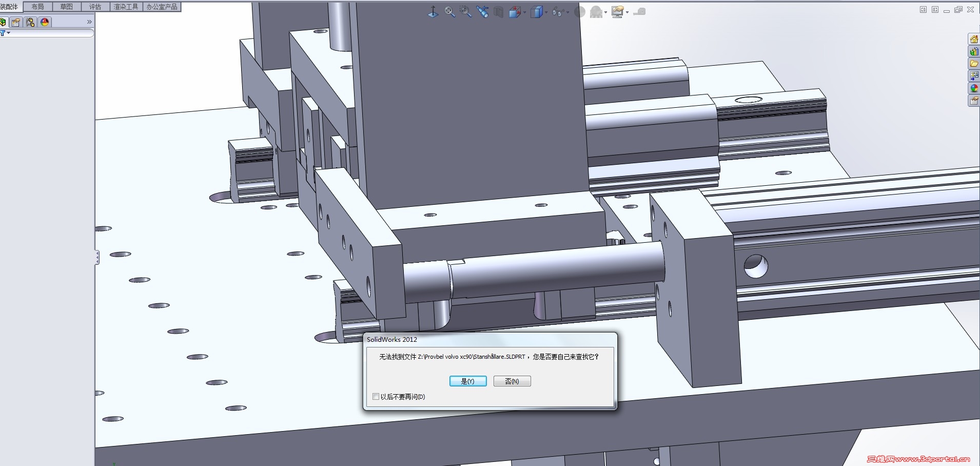Click the Edit Appearance sphere icon

click(580, 12)
